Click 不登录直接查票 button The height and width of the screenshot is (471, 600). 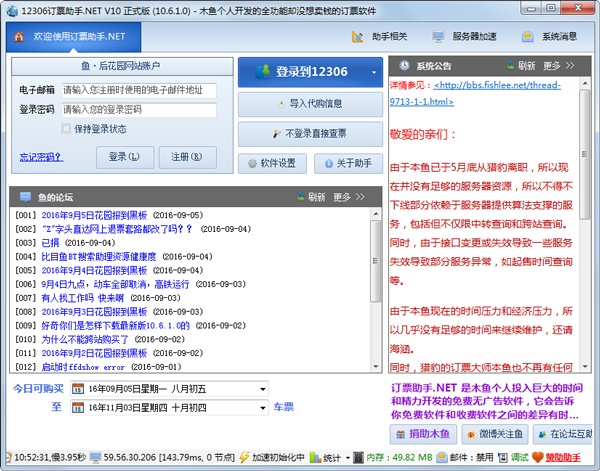[310, 134]
